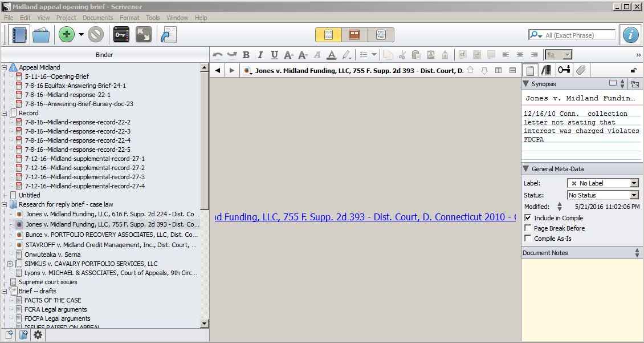The height and width of the screenshot is (343, 644).
Task: Open the Status dropdown
Action: (602, 195)
